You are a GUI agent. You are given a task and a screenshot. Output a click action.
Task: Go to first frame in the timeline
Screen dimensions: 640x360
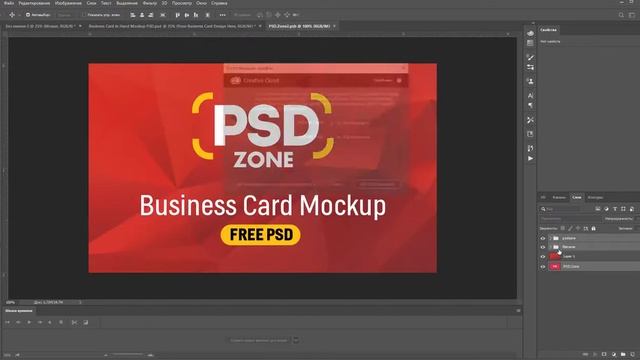click(x=7, y=322)
